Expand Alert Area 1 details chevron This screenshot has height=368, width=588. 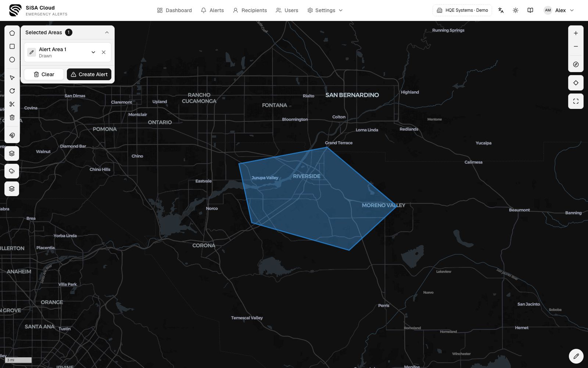pyautogui.click(x=93, y=52)
